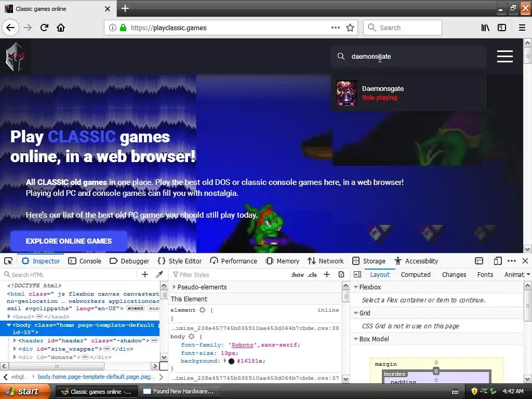Toggle print media simulation icon
The image size is (532, 399).
tap(341, 274)
